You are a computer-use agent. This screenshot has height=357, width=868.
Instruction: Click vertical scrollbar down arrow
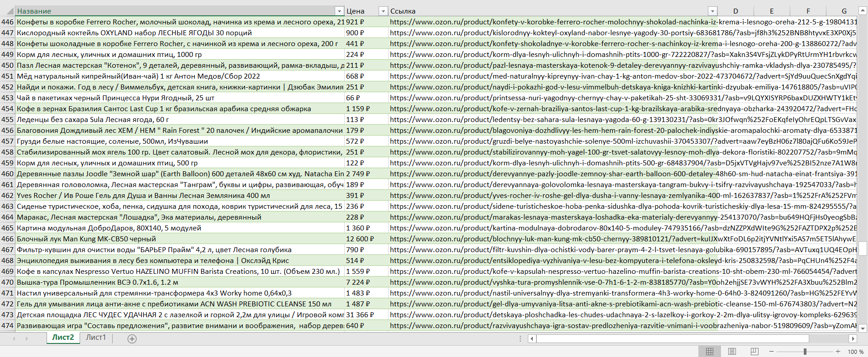point(863,329)
